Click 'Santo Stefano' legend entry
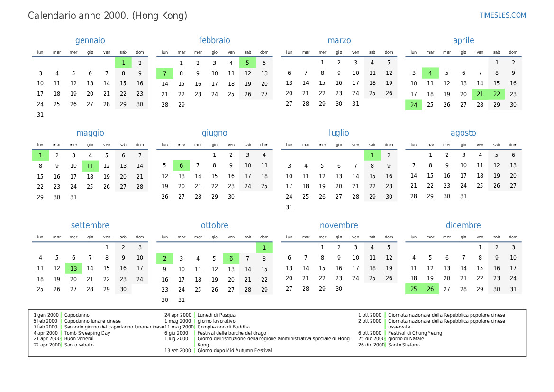 (x=404, y=345)
